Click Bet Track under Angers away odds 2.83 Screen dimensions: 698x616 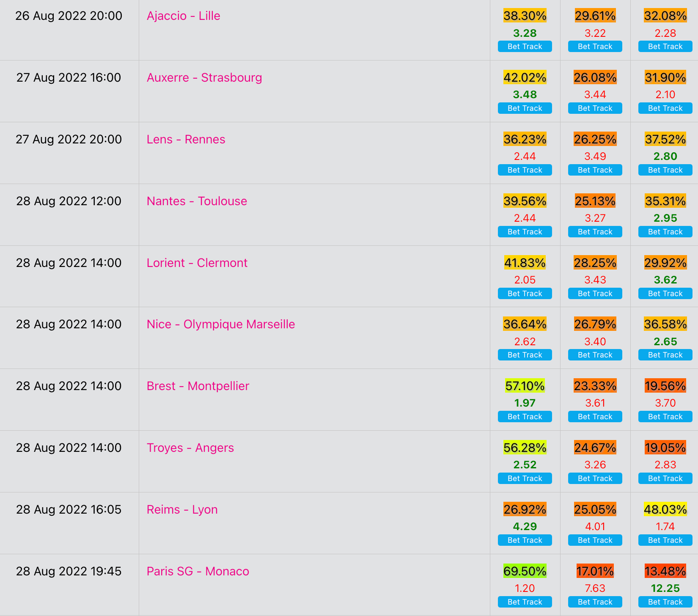pyautogui.click(x=665, y=478)
